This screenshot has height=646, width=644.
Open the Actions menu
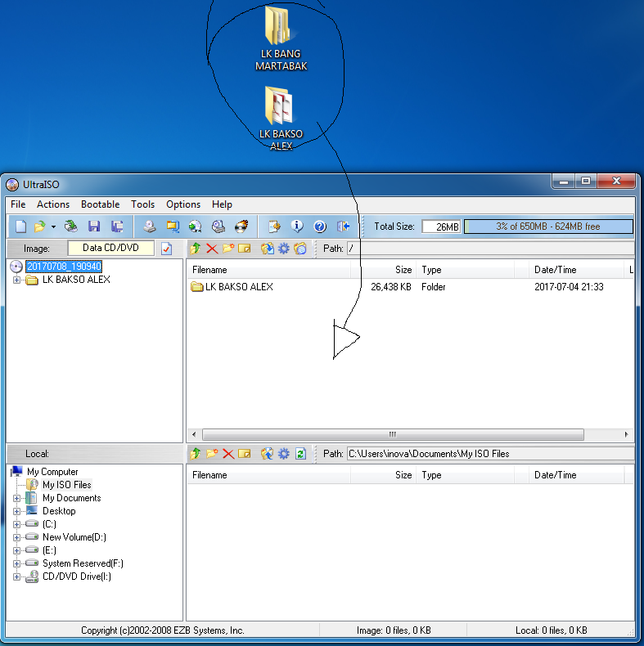[53, 204]
